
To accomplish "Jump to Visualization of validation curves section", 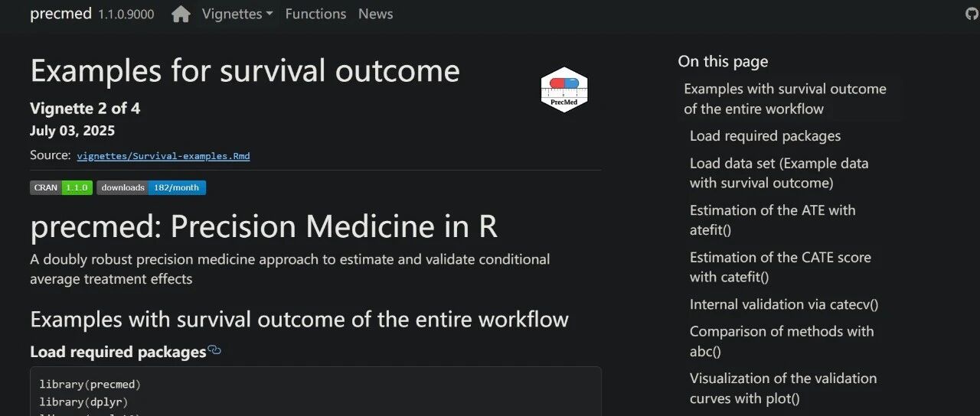I will pos(783,388).
